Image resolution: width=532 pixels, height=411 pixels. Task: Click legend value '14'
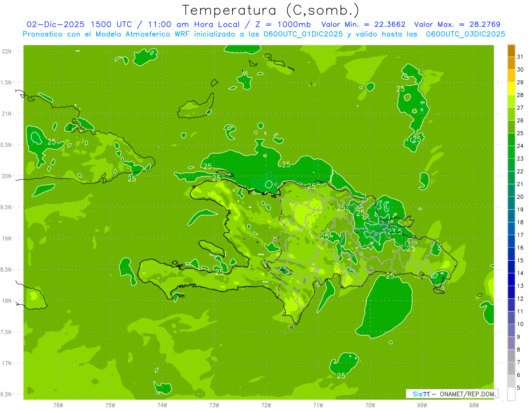coord(520,273)
